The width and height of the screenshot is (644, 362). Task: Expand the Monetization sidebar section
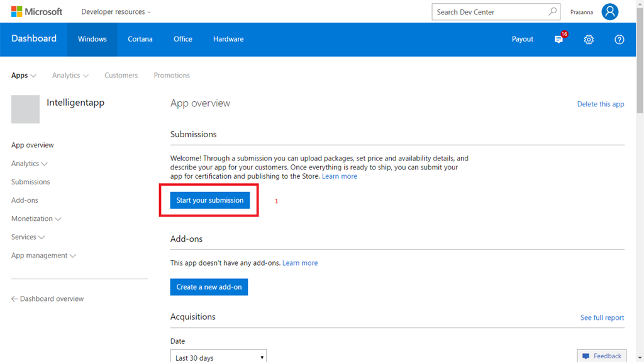[x=36, y=219]
